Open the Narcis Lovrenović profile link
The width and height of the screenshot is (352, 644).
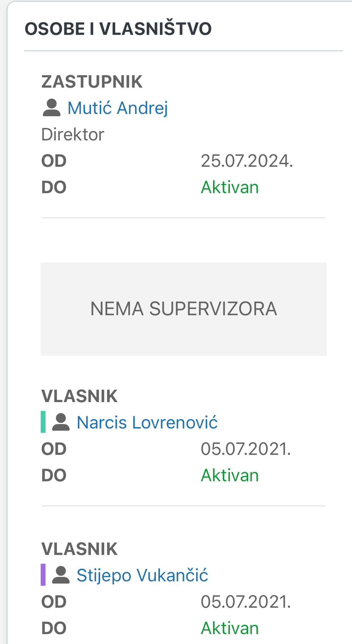point(147,422)
